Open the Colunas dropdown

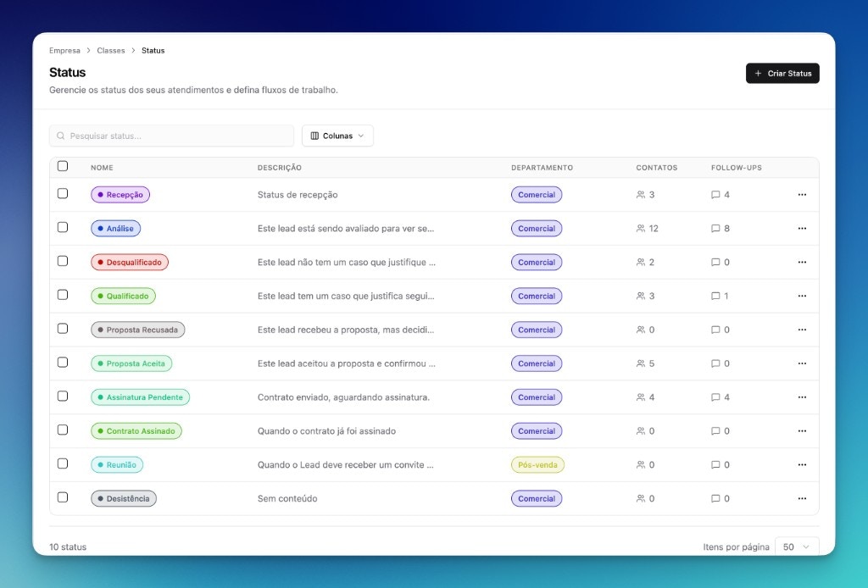337,136
